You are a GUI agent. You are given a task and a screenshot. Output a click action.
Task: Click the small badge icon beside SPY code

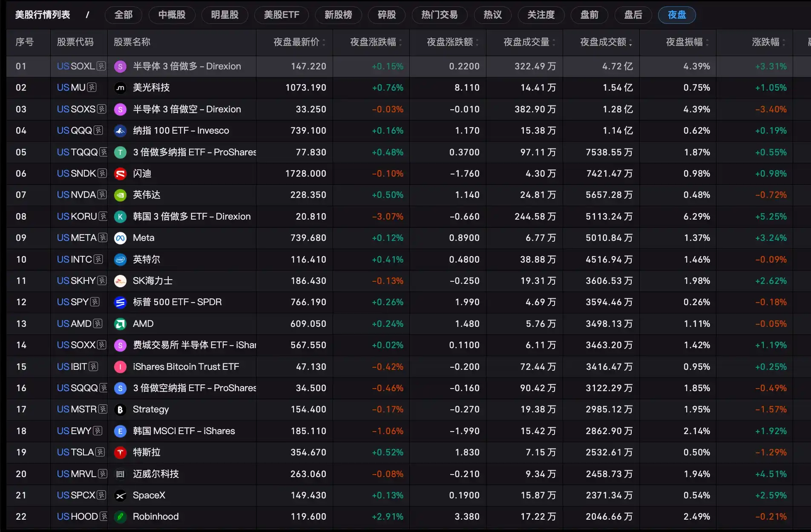[x=95, y=302]
